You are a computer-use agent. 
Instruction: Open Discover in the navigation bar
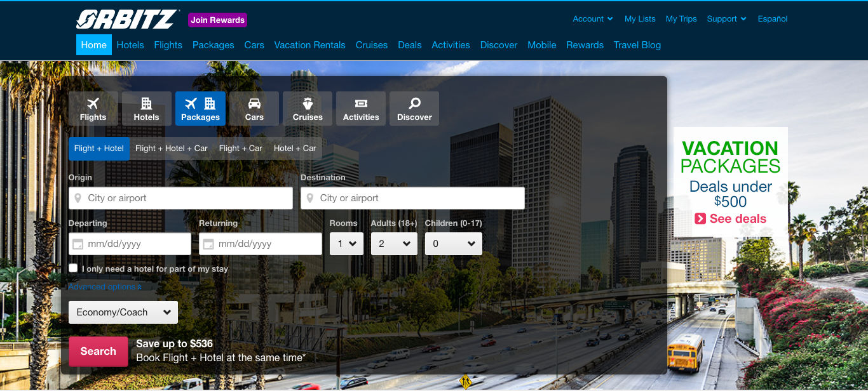(x=499, y=45)
